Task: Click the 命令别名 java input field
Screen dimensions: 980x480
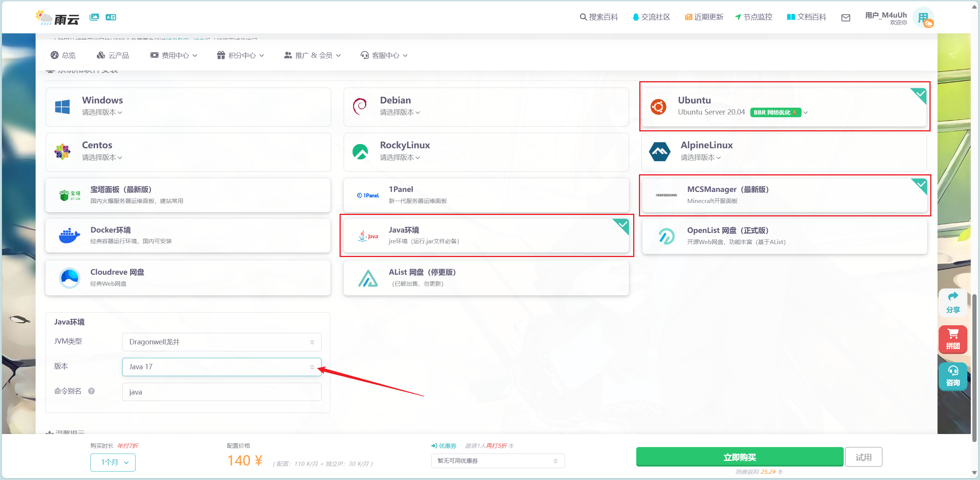Action: pos(222,392)
